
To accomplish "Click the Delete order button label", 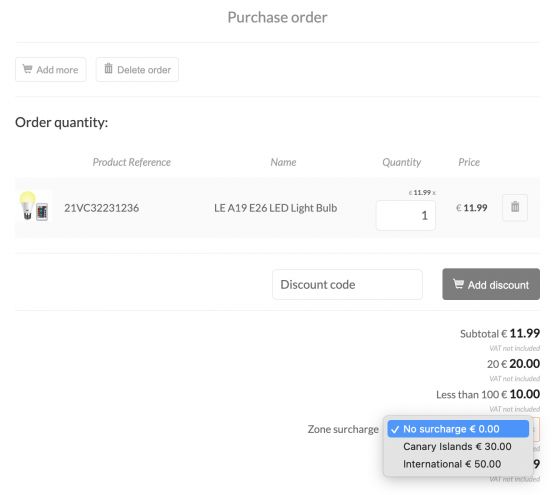I will pos(144,70).
